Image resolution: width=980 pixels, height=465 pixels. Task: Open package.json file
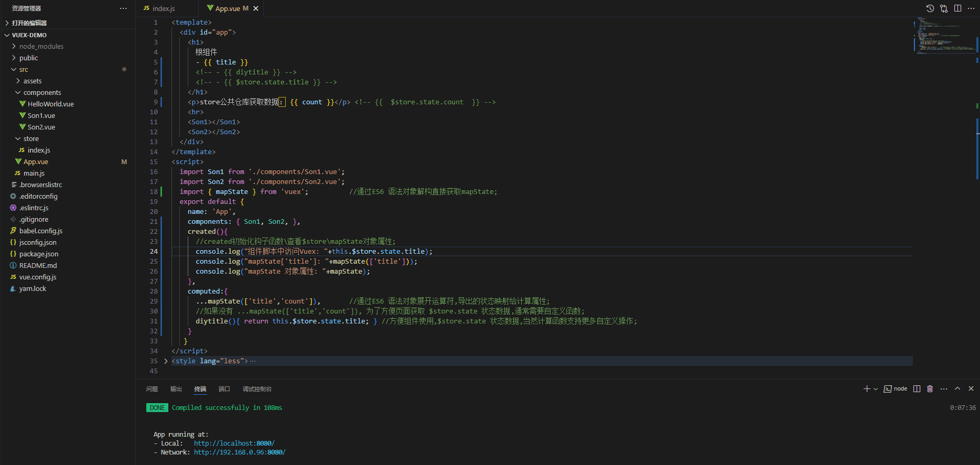click(68, 254)
